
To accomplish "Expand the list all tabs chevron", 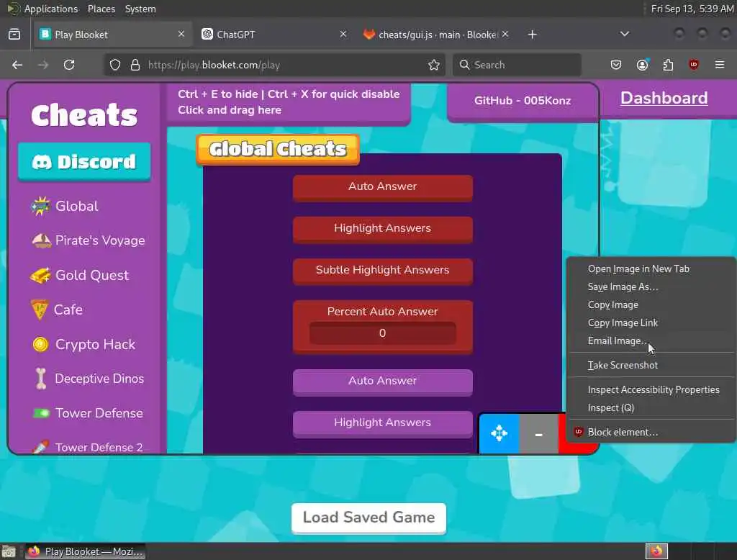I will point(624,34).
